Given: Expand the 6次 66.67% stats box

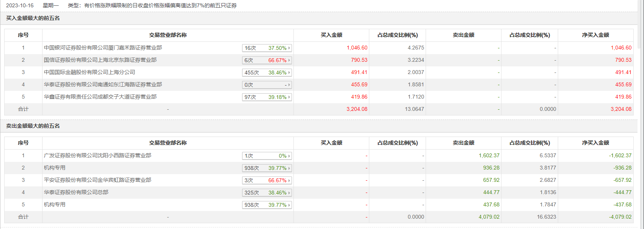Looking at the screenshot, I should click(x=267, y=60).
